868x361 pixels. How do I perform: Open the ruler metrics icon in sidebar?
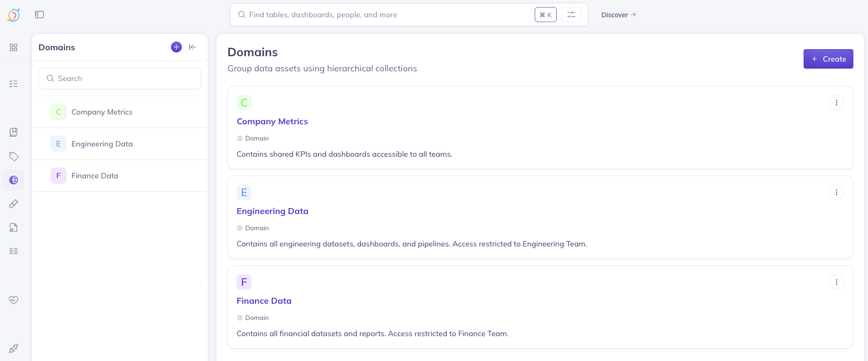pyautogui.click(x=14, y=204)
